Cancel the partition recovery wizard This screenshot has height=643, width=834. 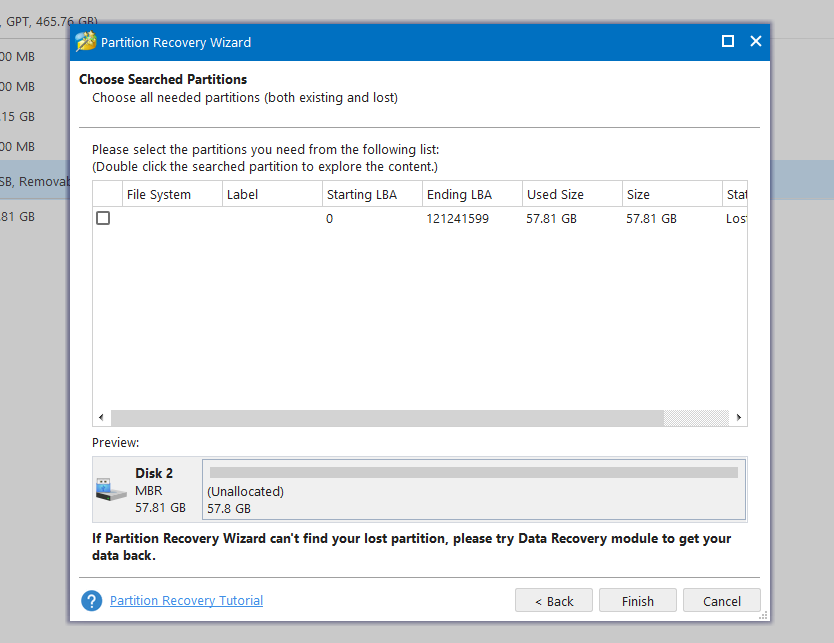point(722,601)
